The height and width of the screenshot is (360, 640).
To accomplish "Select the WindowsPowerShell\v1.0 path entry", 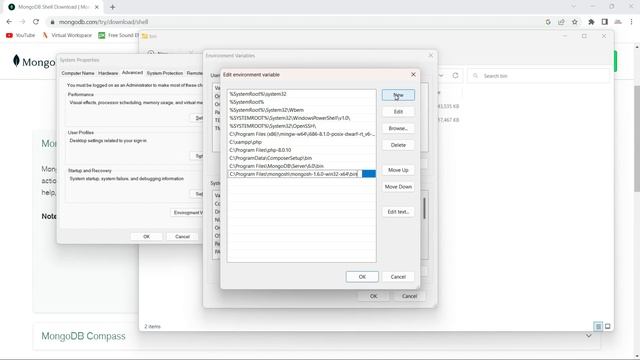I will (301, 118).
